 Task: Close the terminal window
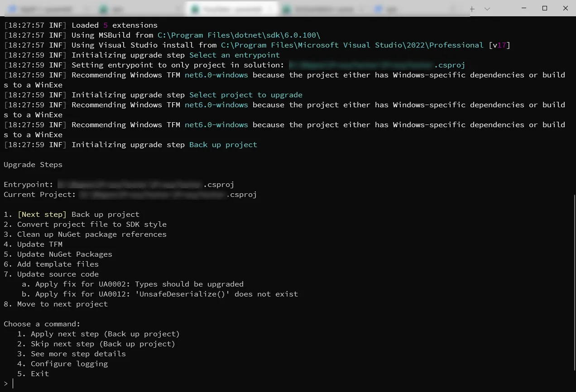coord(566,8)
